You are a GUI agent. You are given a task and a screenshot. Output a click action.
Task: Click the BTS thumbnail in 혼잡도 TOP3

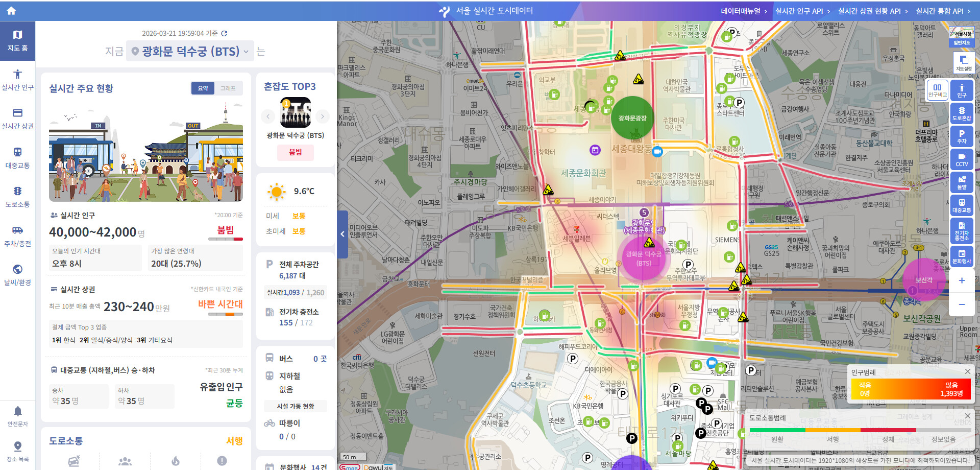pos(295,112)
